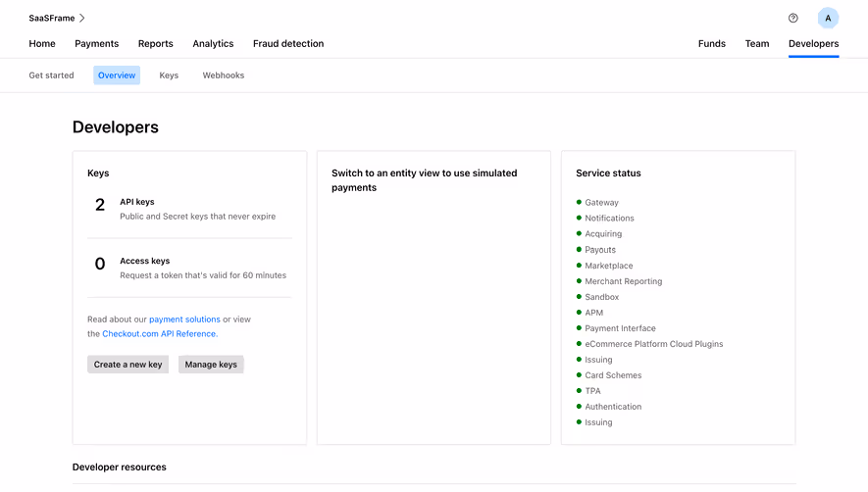Image resolution: width=868 pixels, height=492 pixels.
Task: Open the Payments menu
Action: coord(97,44)
